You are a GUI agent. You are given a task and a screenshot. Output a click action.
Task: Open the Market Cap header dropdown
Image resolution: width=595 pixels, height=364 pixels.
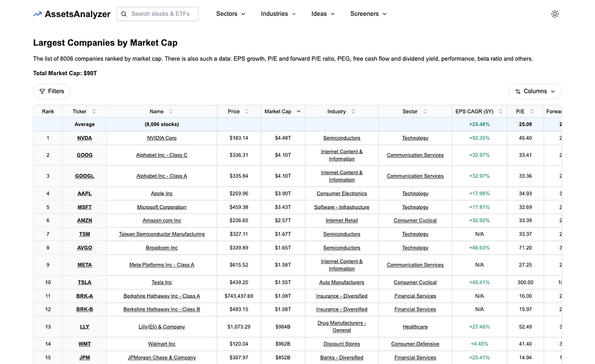[x=298, y=111]
